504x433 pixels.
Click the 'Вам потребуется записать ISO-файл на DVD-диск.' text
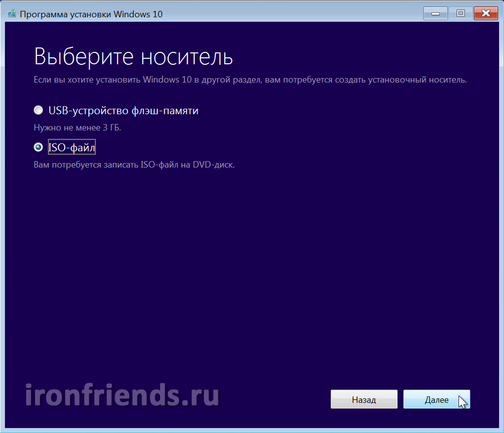coord(134,165)
